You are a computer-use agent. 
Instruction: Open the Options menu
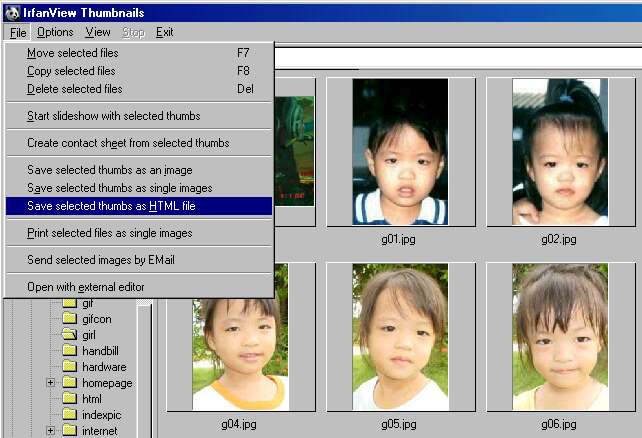click(55, 32)
